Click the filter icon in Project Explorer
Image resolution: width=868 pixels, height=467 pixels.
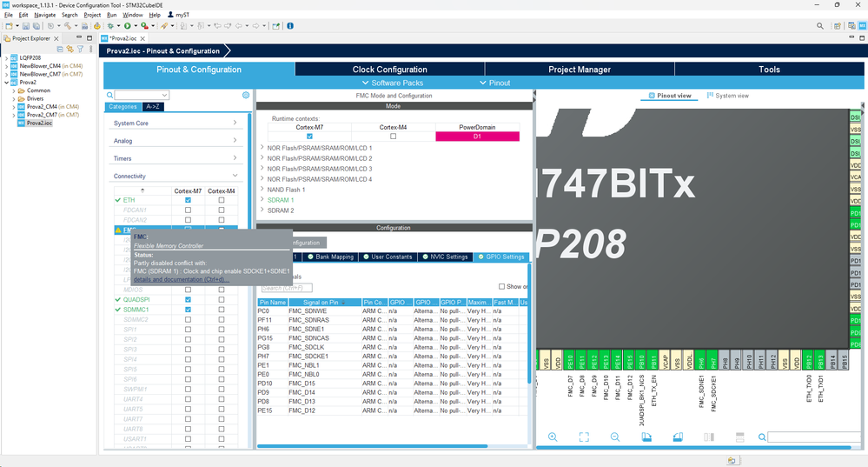tap(80, 50)
